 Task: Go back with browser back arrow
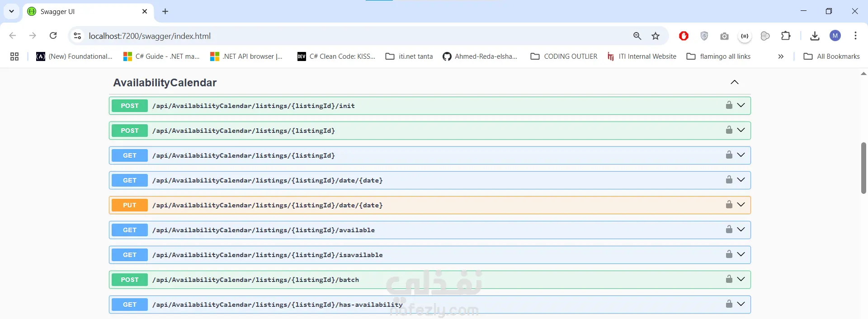[x=13, y=36]
